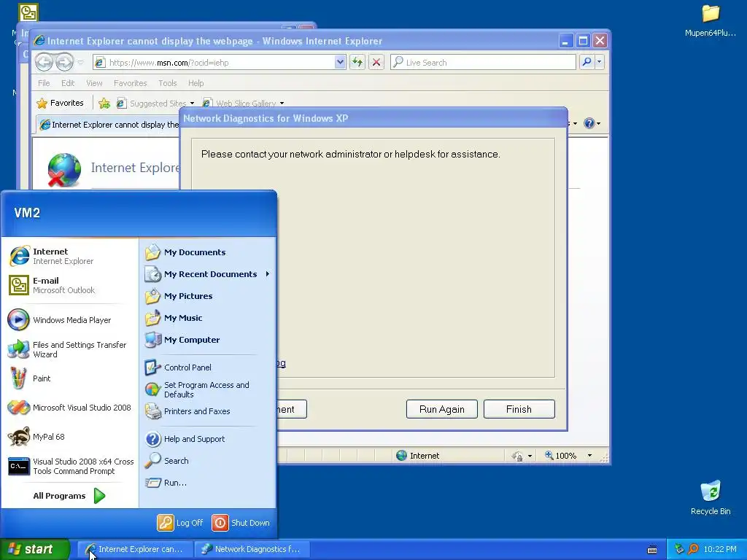This screenshot has height=560, width=747.
Task: Open the Tools menu in Internet Explorer
Action: [x=168, y=83]
